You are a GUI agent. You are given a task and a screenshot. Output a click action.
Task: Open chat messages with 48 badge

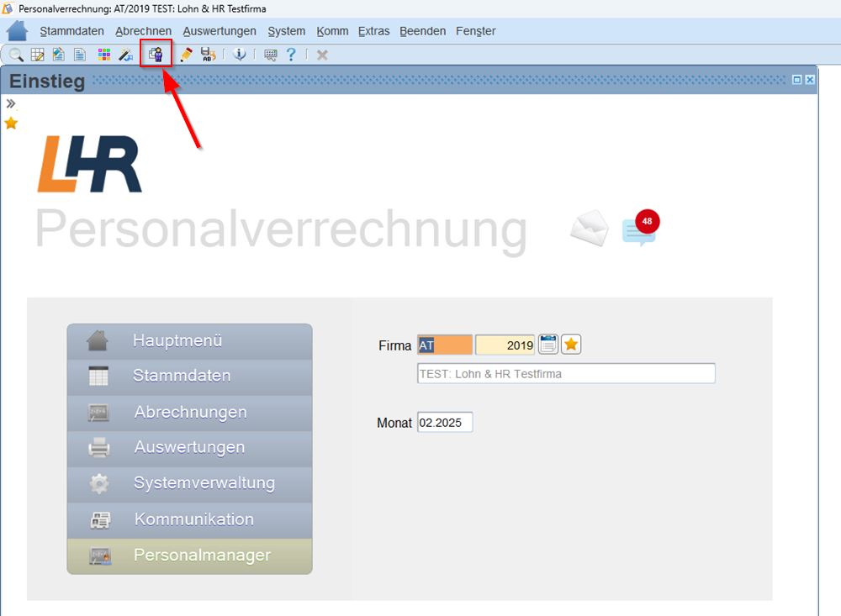point(640,229)
